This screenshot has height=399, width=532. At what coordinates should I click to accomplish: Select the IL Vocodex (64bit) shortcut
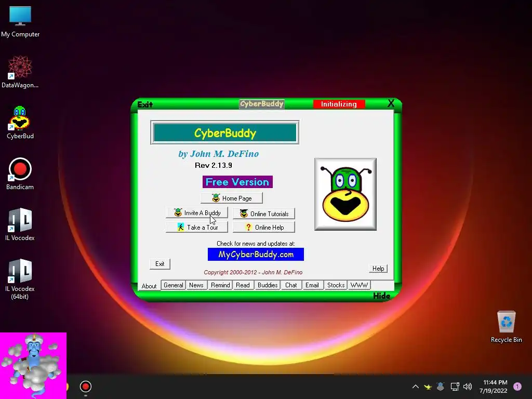(x=20, y=279)
